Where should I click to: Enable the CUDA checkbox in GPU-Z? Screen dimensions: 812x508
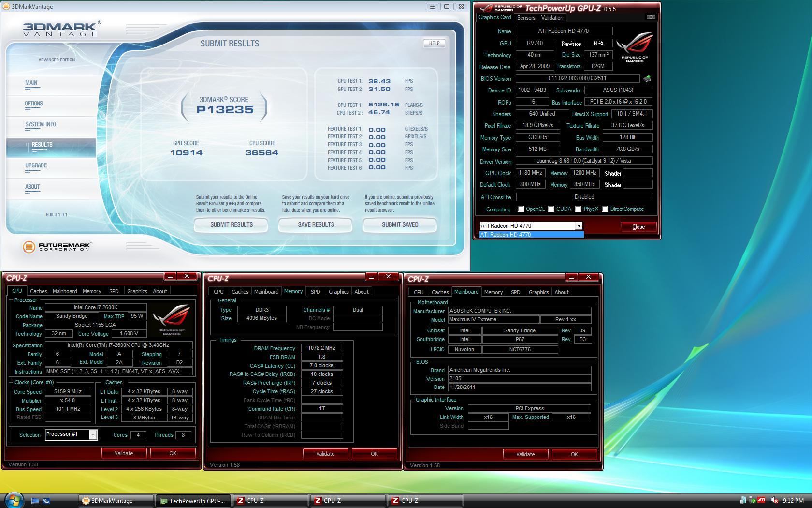point(551,209)
